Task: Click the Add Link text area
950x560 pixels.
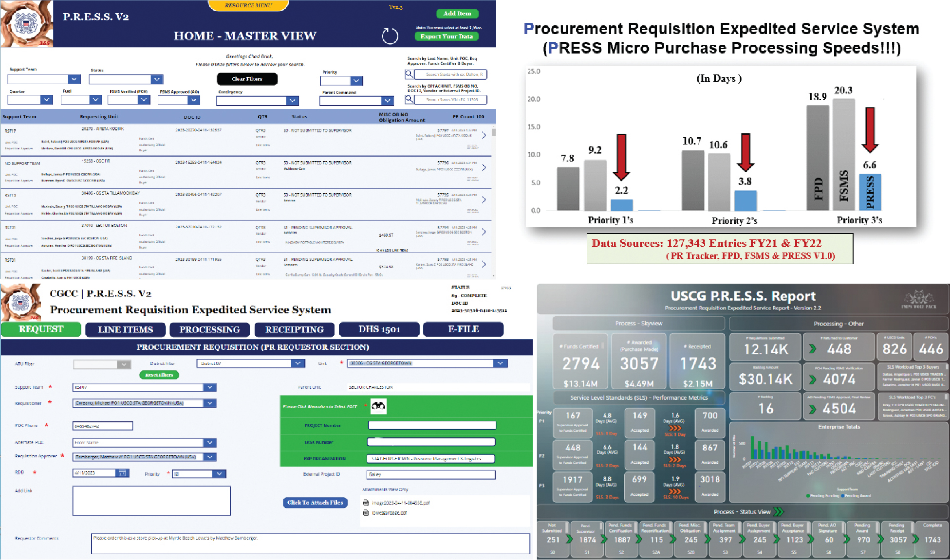Action: (151, 501)
